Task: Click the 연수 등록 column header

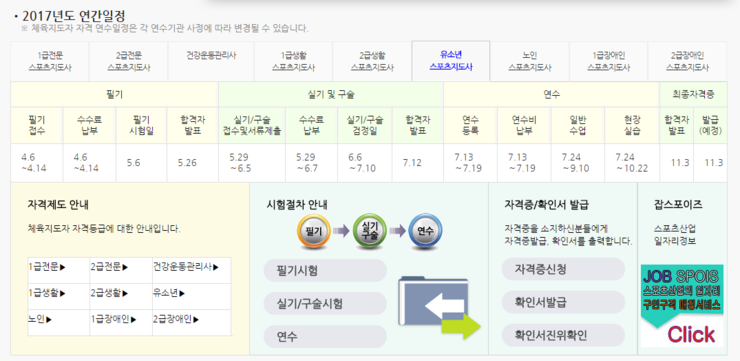Action: click(x=470, y=125)
